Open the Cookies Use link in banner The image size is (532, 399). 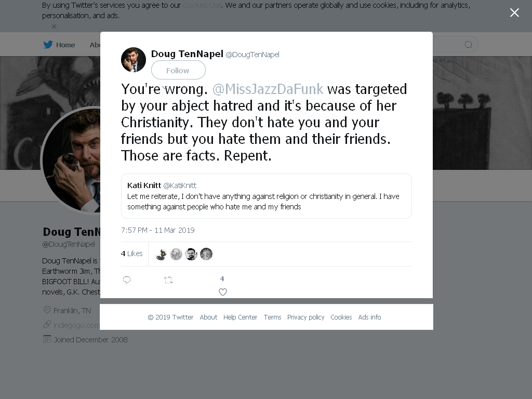tap(202, 5)
